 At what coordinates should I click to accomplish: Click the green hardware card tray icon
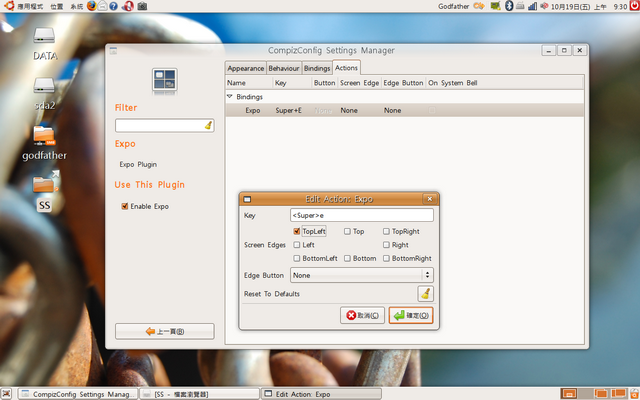tap(496, 6)
